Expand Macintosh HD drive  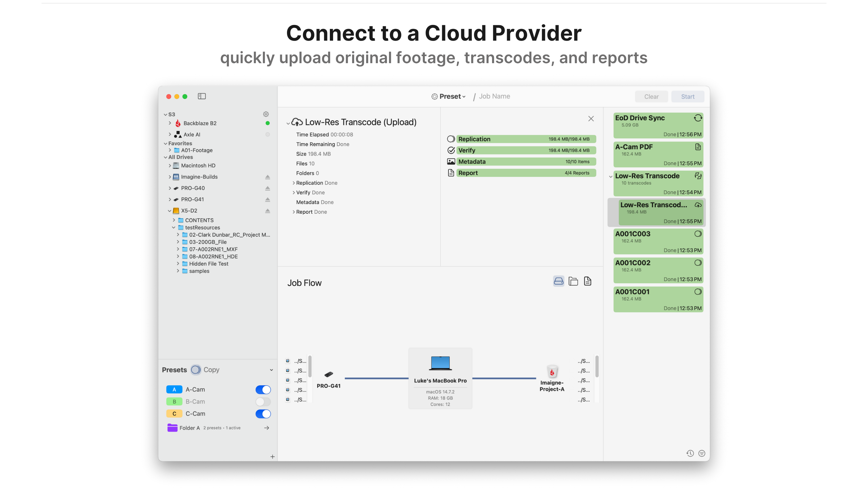click(x=170, y=166)
